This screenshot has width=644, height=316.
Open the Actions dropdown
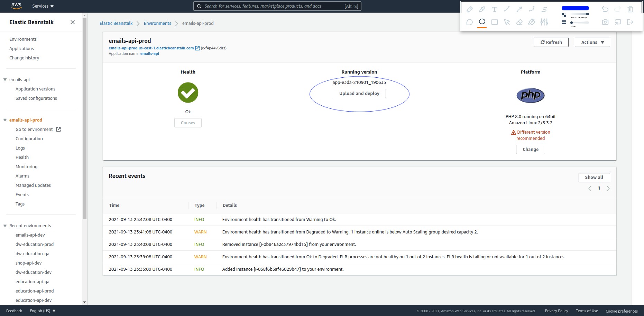[592, 42]
